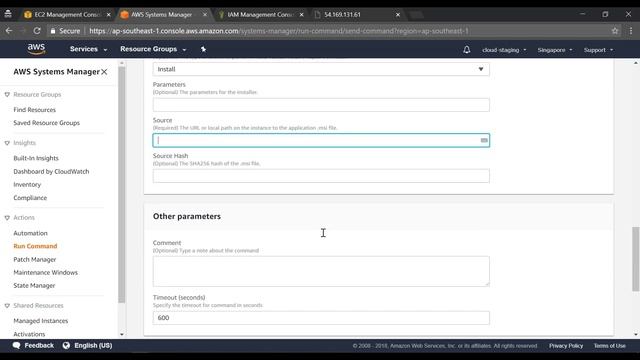Select Run Command in sidebar

pos(35,246)
